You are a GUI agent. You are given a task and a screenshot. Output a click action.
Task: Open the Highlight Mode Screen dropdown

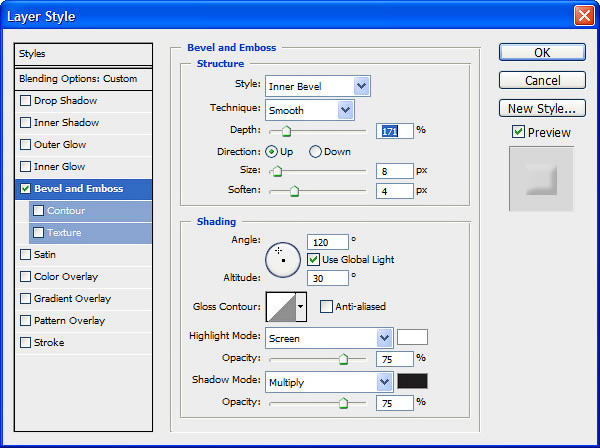[329, 338]
